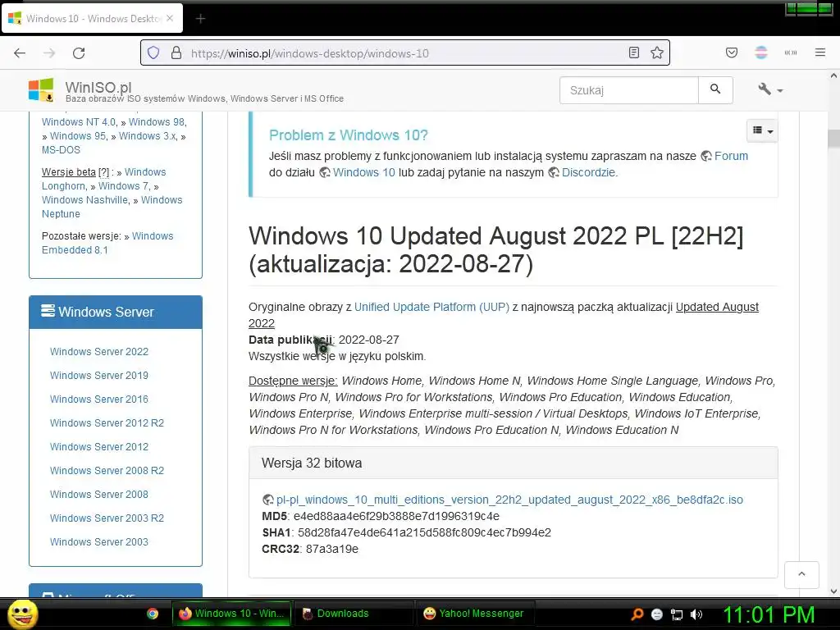Close the Windows 10 browser tab

click(x=170, y=18)
